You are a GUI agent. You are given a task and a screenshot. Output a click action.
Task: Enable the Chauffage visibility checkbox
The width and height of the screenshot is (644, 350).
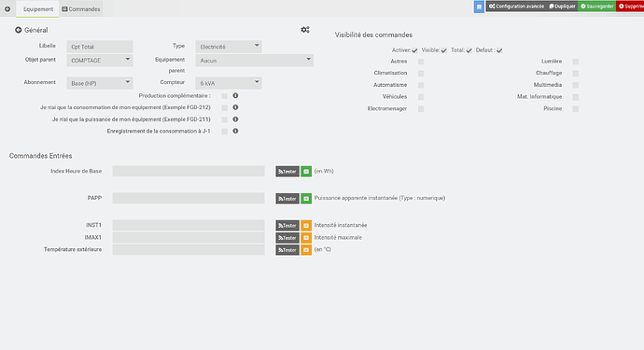[576, 73]
